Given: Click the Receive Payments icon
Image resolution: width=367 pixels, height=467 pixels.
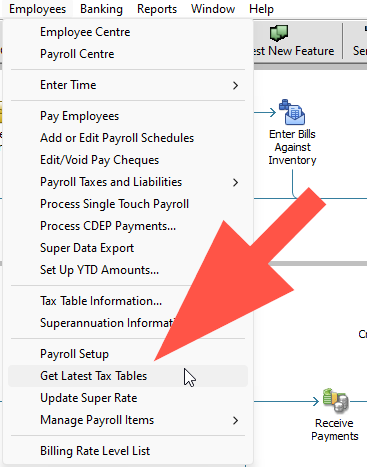Looking at the screenshot, I should tap(335, 400).
